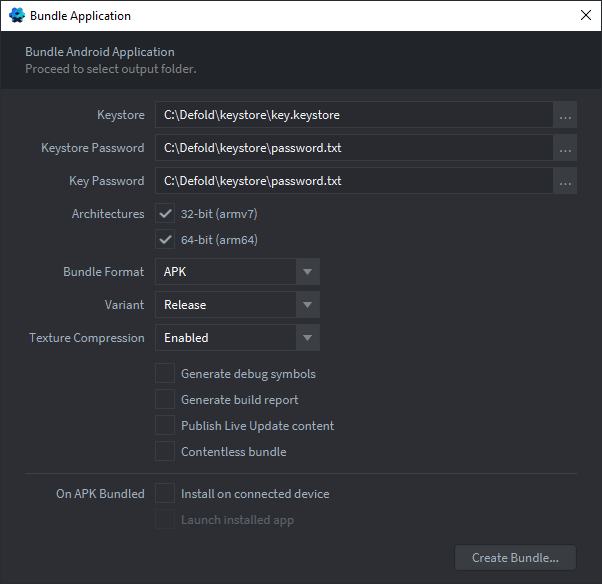Enable Generate debug symbols
Screen dimensions: 602x584
[165, 374]
